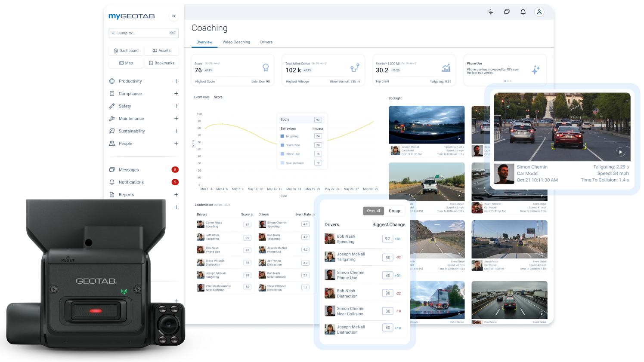Expand the Maintenance menu section
The height and width of the screenshot is (362, 644).
tap(176, 119)
